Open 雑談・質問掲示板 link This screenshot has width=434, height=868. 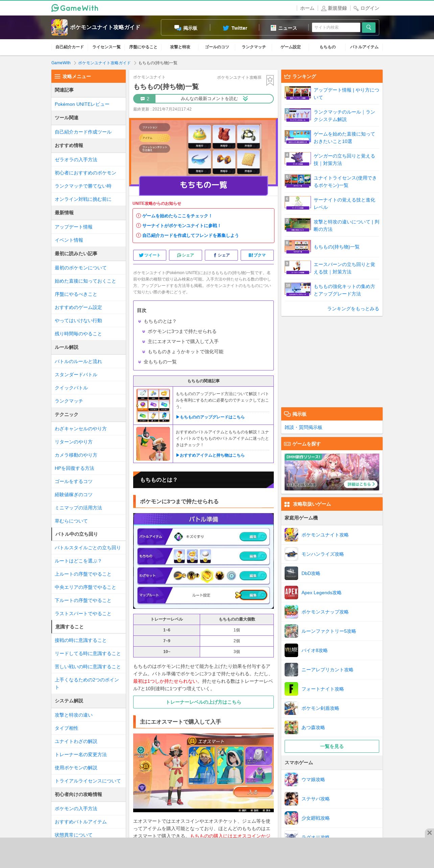coord(304,427)
